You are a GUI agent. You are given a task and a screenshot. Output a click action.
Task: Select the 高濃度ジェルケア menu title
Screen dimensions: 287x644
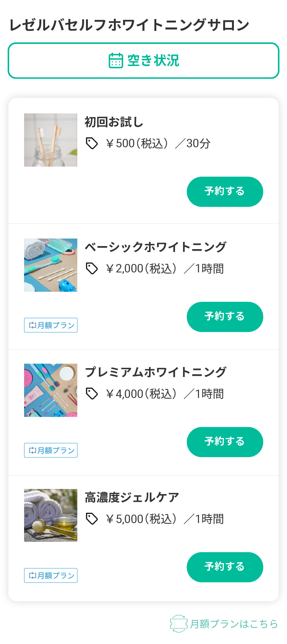click(132, 497)
